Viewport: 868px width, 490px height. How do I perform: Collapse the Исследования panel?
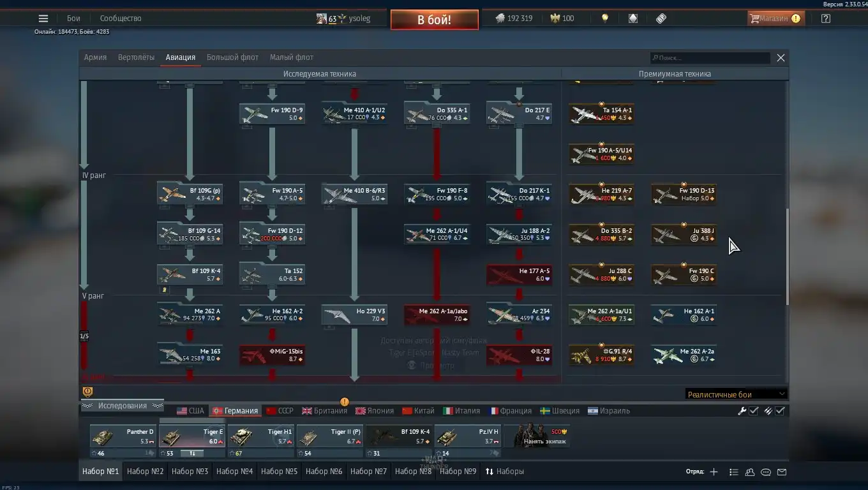point(122,406)
